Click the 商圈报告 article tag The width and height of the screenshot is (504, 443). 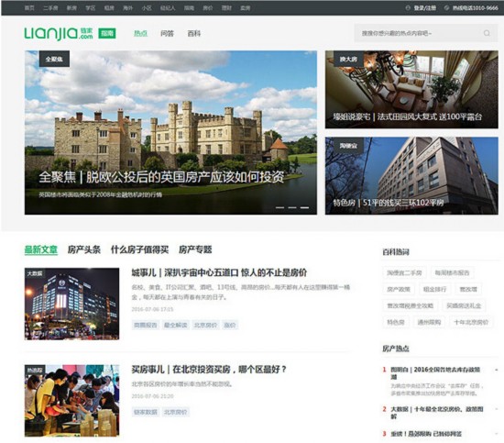[146, 325]
